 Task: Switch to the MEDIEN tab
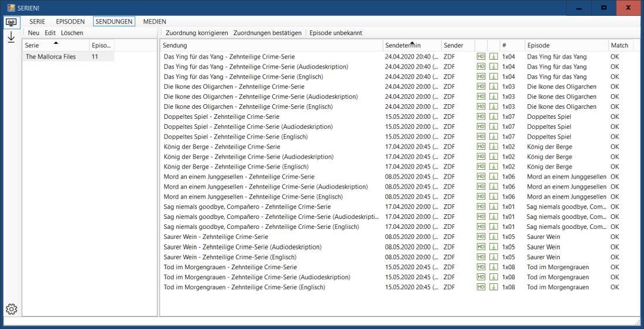click(x=155, y=22)
